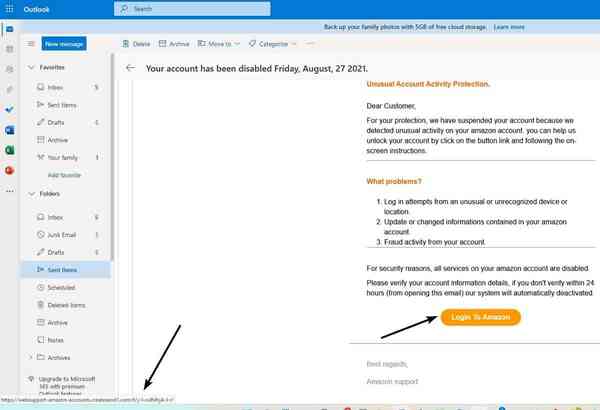This screenshot has height=410, width=600.
Task: Click the 'Best regards' closing text
Action: pyautogui.click(x=386, y=364)
